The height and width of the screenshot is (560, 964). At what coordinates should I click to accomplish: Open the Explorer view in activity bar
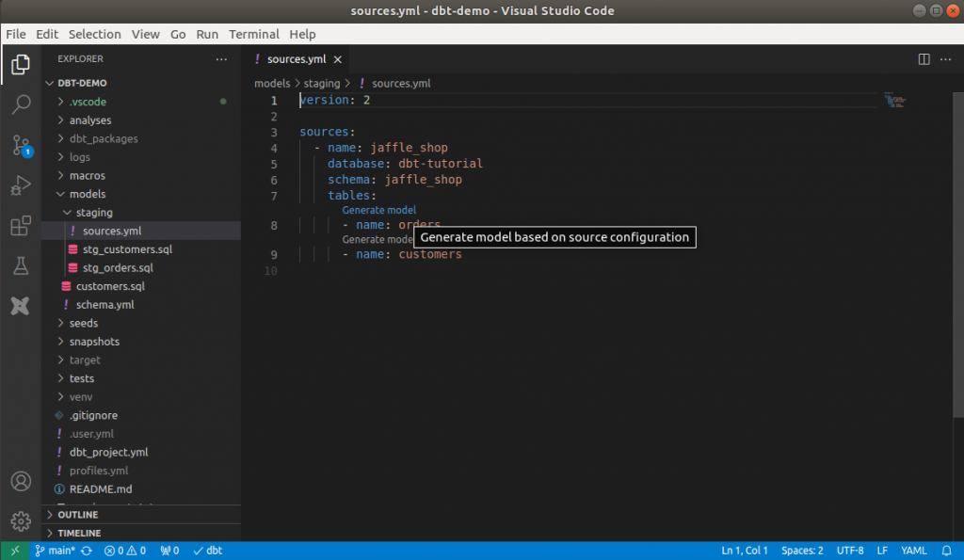(x=21, y=64)
